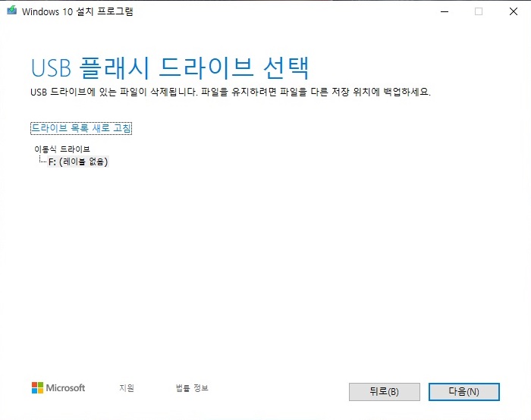Screen dimensions: 531x420
Task: Proceed with the 다음(N) button
Action: 464,392
